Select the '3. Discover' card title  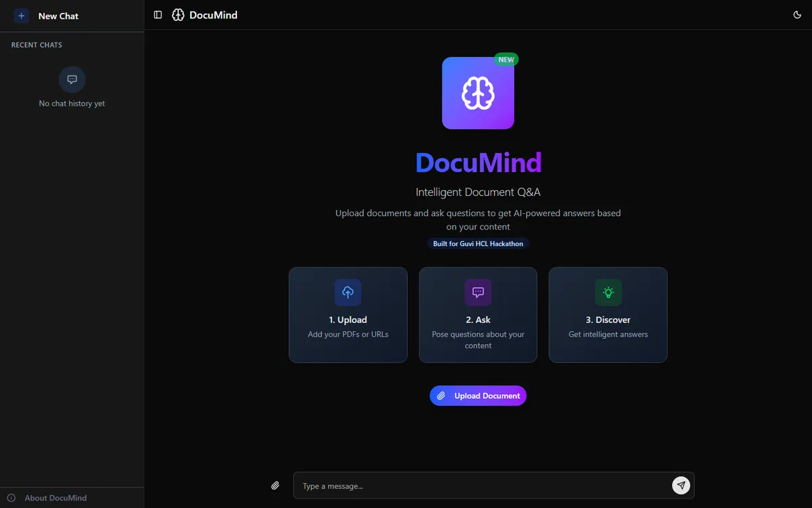point(608,320)
